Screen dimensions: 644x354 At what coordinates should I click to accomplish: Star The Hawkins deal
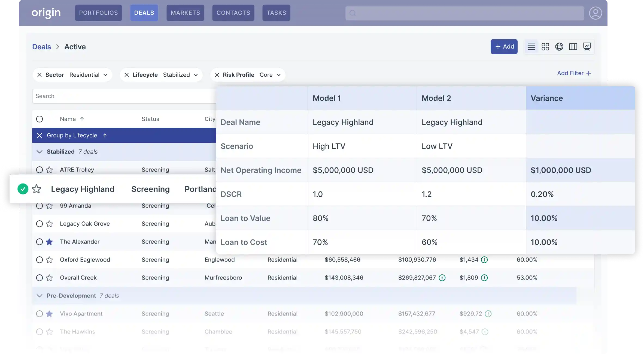tap(49, 332)
